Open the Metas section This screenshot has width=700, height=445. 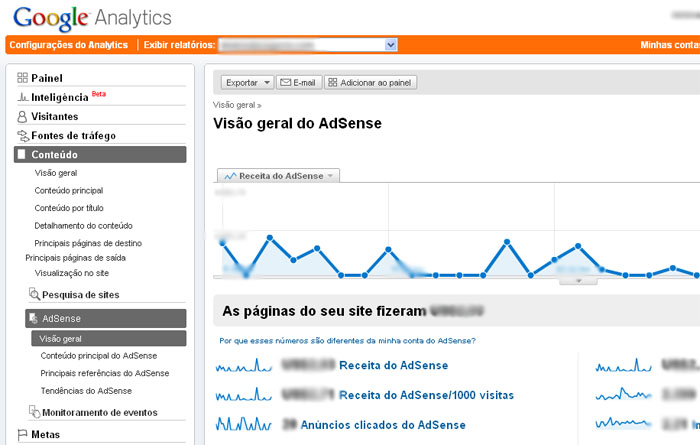coord(46,434)
